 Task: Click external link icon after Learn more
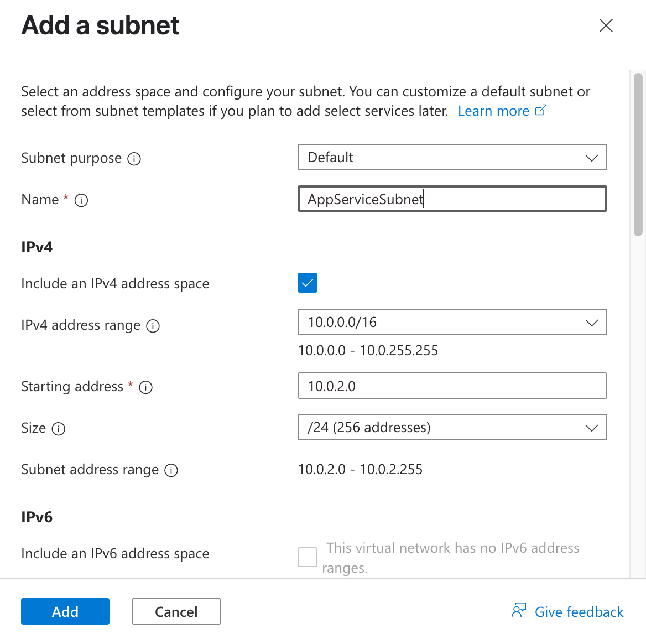541,111
